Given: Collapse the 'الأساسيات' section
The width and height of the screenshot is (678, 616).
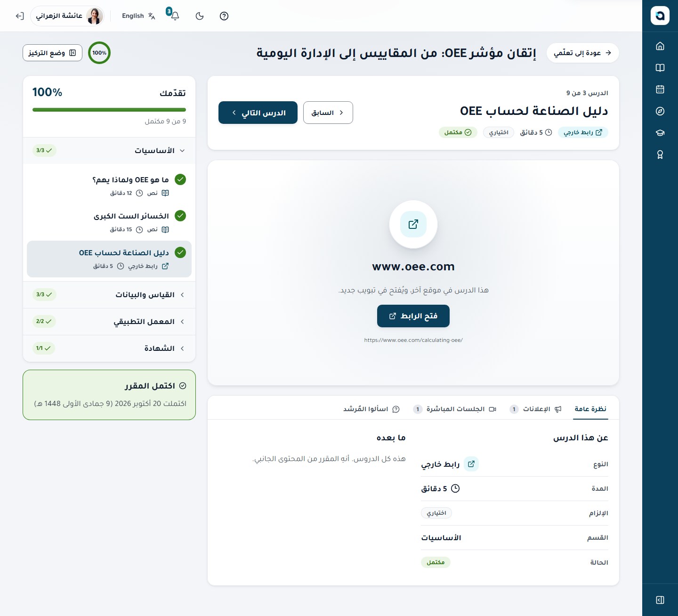Looking at the screenshot, I should 109,151.
